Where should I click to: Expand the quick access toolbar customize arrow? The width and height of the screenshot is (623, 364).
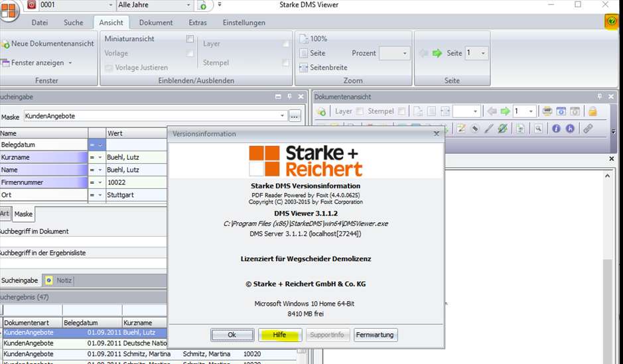220,5
